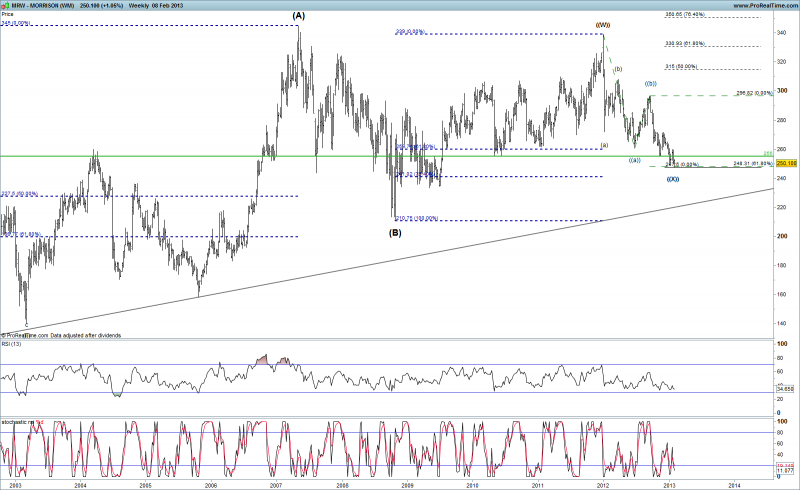
Task: Click the stochastic value 11.977 readout
Action: tap(785, 470)
